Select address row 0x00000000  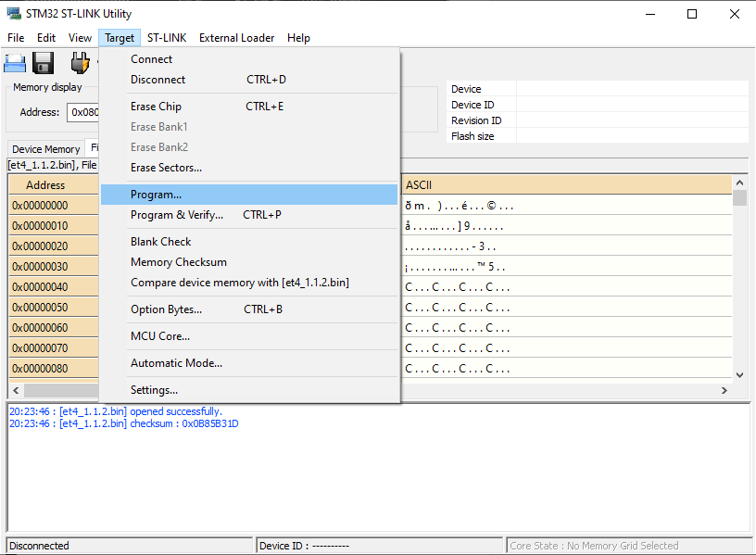54,206
